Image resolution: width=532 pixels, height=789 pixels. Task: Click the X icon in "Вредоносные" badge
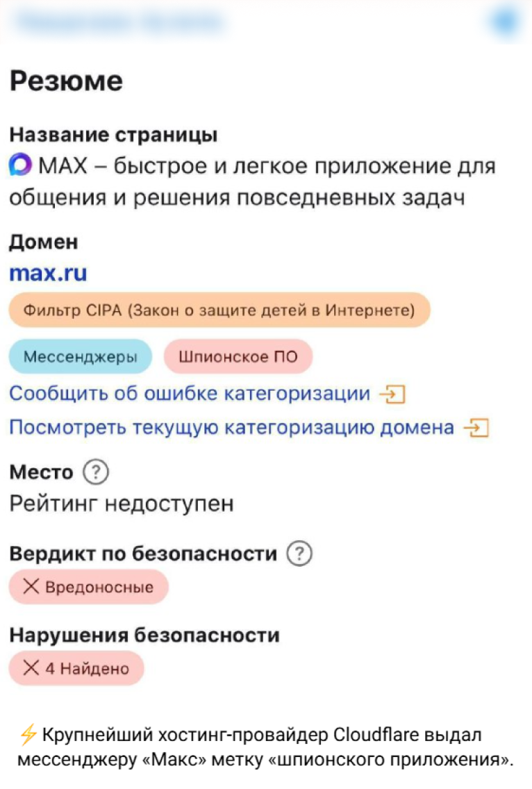coord(31,587)
